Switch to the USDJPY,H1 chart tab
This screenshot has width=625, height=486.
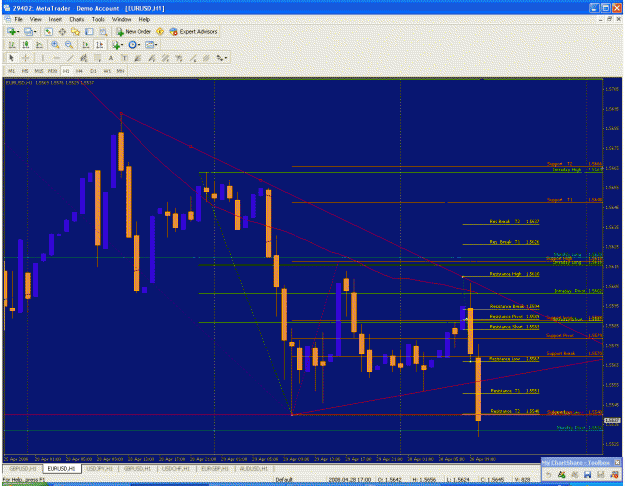pos(99,468)
